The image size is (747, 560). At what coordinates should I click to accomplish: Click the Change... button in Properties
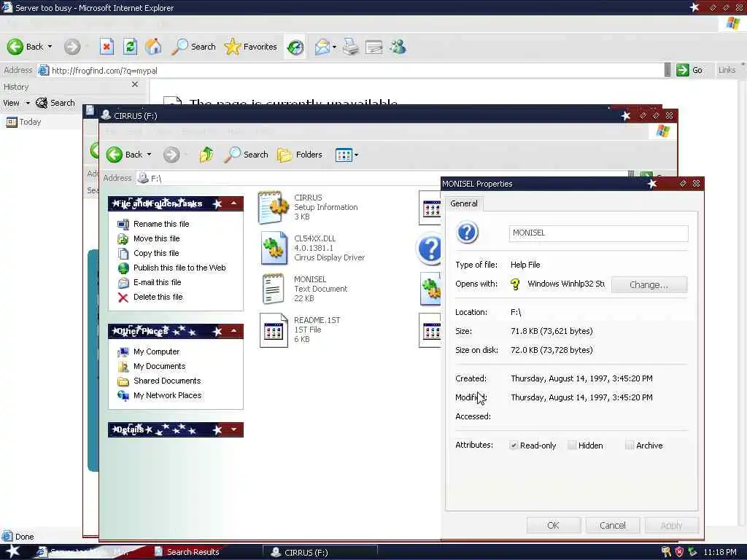(649, 285)
